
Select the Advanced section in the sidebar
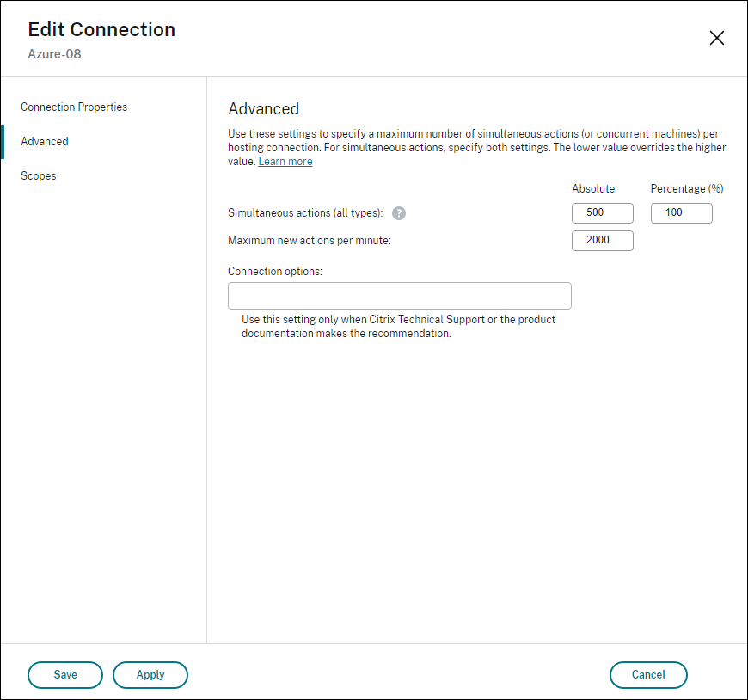click(44, 141)
